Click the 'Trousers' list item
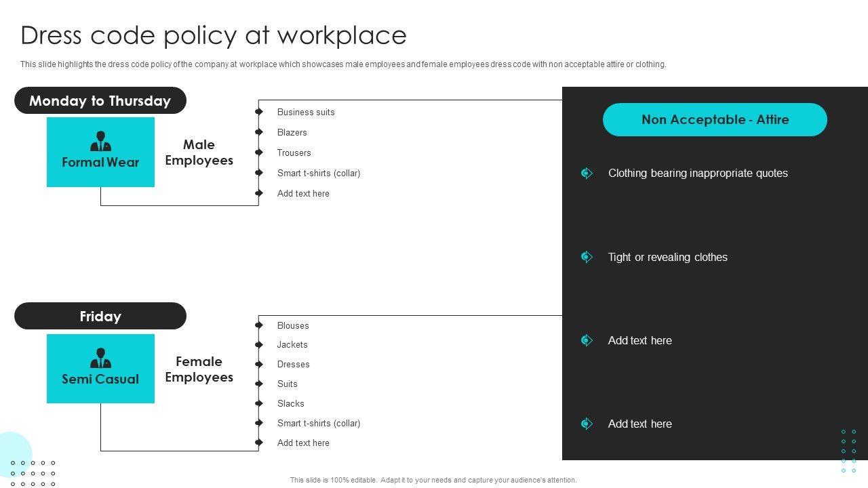868x488 pixels. click(x=294, y=152)
